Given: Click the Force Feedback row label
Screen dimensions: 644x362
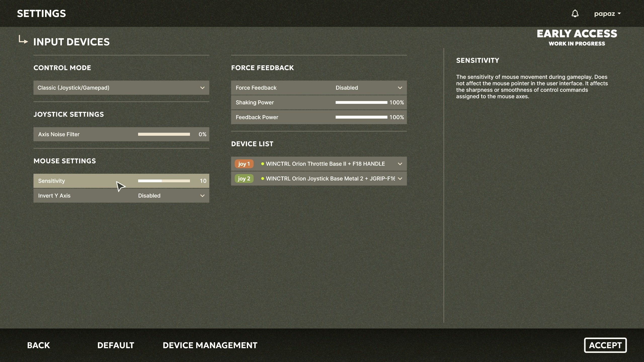Looking at the screenshot, I should point(256,88).
